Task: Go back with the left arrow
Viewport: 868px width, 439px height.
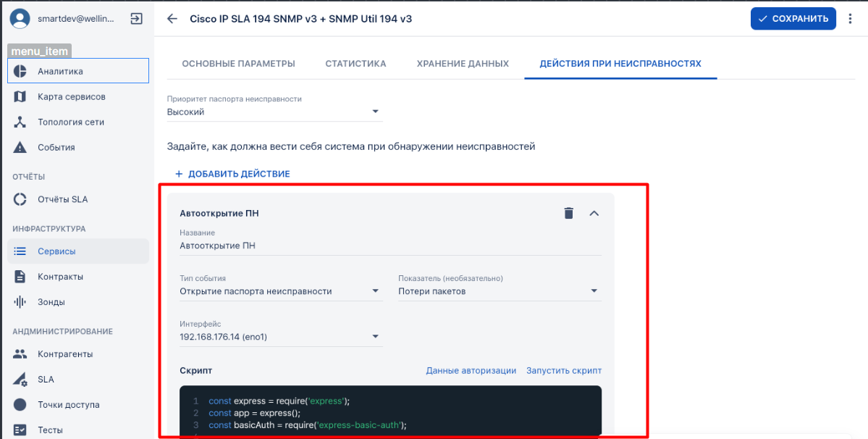Action: pos(172,19)
